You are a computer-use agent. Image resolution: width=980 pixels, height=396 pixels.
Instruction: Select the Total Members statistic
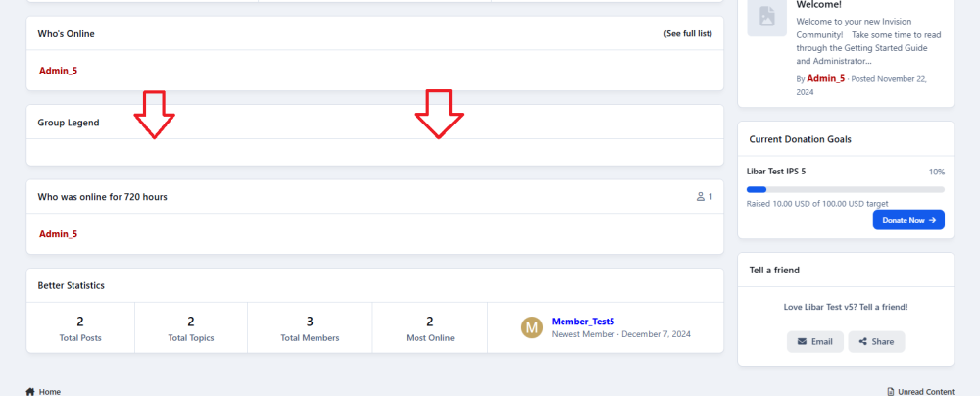pos(310,328)
